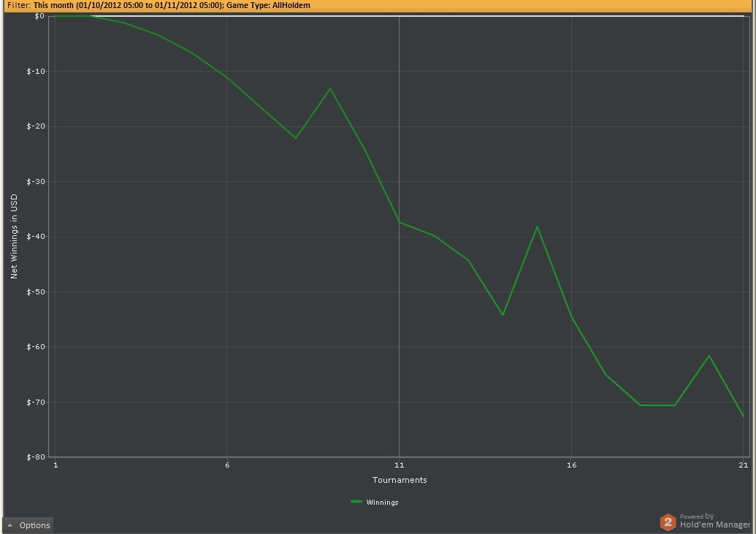
Task: Click the x-axis tick label 6
Action: coord(227,465)
